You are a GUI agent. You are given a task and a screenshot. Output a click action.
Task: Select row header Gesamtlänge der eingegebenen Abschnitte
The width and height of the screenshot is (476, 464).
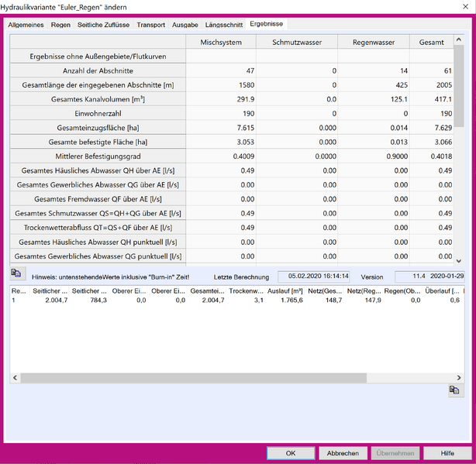[x=98, y=85]
